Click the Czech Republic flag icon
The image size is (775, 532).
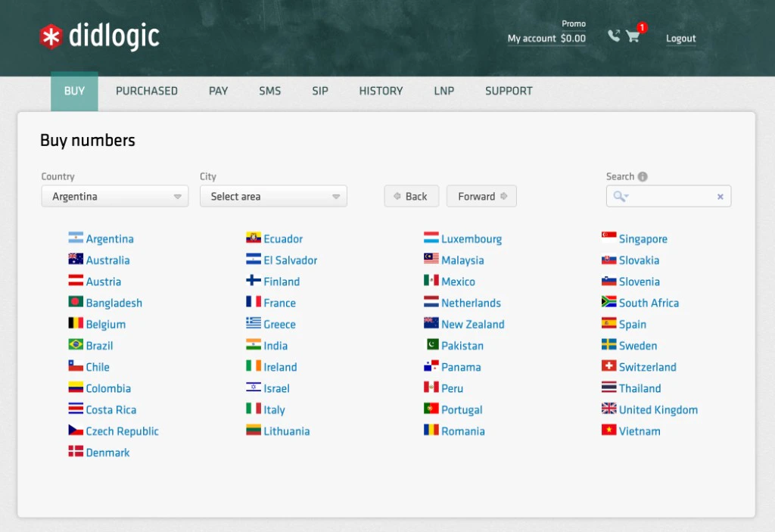76,430
